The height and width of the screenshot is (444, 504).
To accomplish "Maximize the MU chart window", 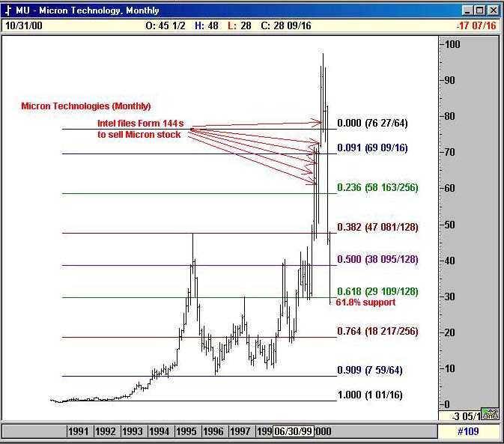I will (479, 10).
